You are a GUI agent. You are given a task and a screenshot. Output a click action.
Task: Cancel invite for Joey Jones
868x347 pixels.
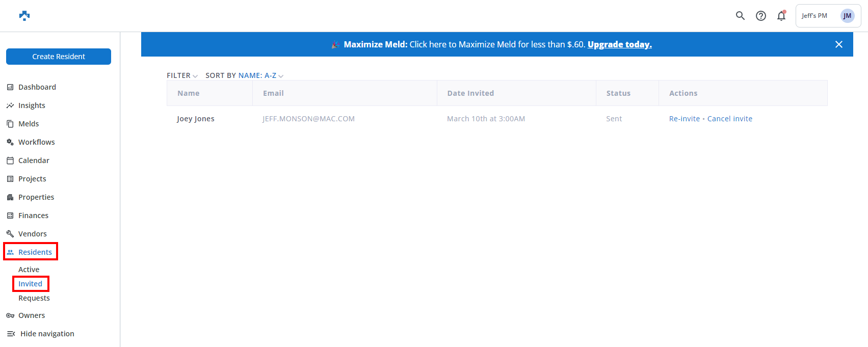click(729, 119)
